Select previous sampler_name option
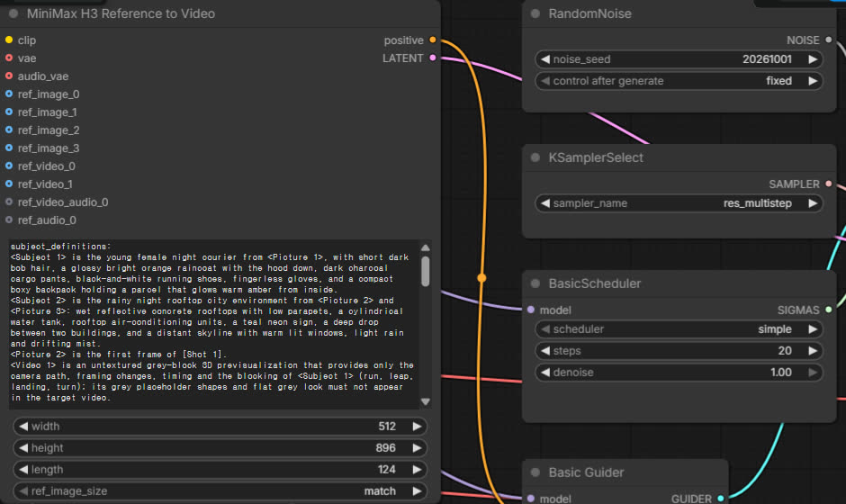Image resolution: width=846 pixels, height=504 pixels. (x=544, y=203)
